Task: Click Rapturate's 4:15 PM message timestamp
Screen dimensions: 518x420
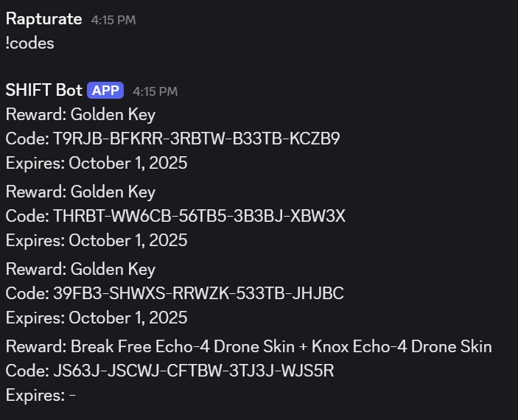Action: pos(113,21)
